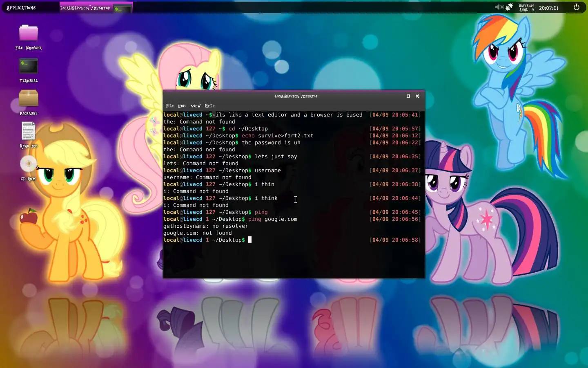The width and height of the screenshot is (588, 368).
Task: Click 'google.com: not found' output line
Action: pyautogui.click(x=198, y=233)
